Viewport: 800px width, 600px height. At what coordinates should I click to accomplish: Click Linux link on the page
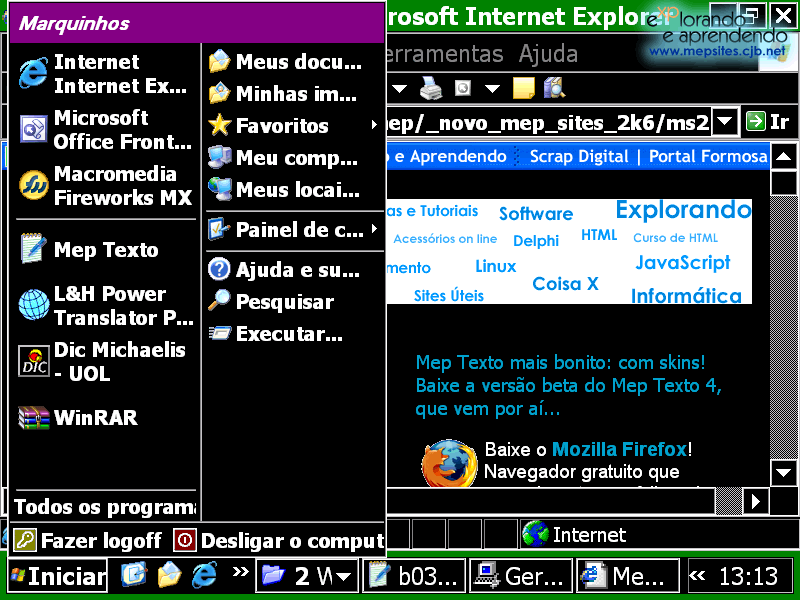(x=495, y=266)
